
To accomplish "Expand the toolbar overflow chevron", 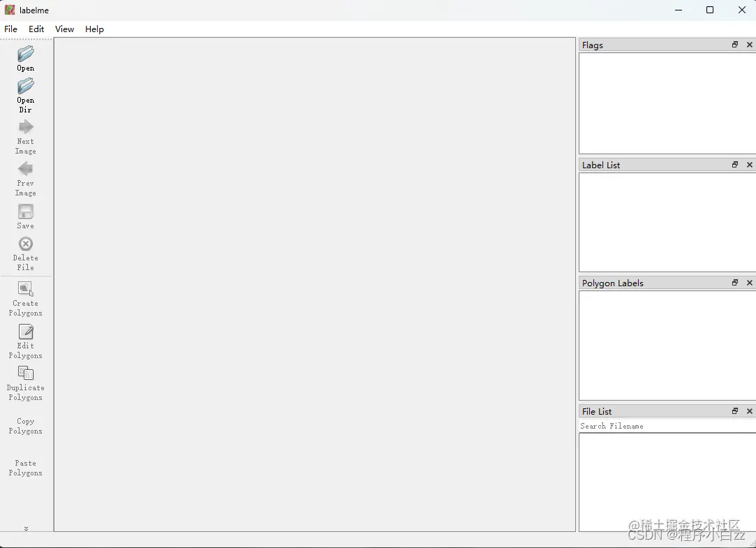I will [26, 528].
